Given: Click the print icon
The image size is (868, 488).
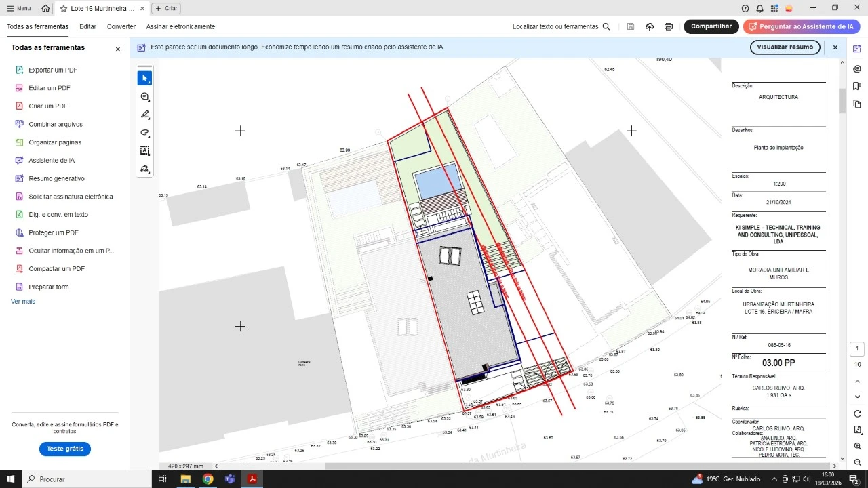Looking at the screenshot, I should (669, 26).
